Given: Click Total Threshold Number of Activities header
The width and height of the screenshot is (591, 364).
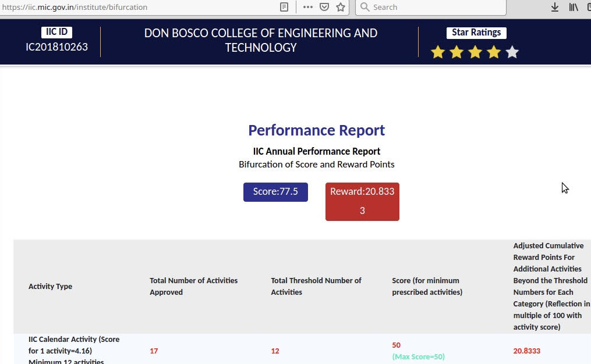Looking at the screenshot, I should [x=316, y=287].
